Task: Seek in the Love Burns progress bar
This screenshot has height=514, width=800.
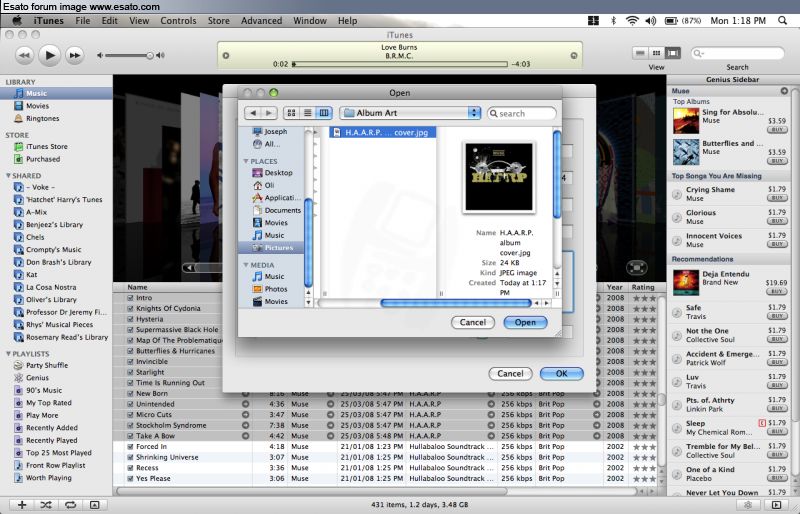Action: [x=401, y=64]
